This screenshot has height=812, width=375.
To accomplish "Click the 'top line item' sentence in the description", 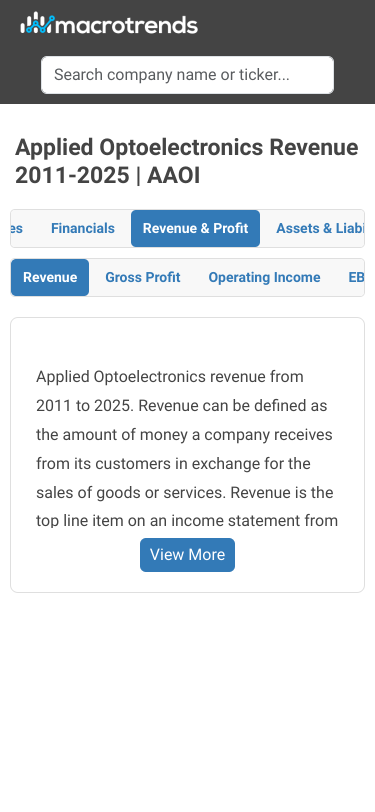I will (187, 520).
